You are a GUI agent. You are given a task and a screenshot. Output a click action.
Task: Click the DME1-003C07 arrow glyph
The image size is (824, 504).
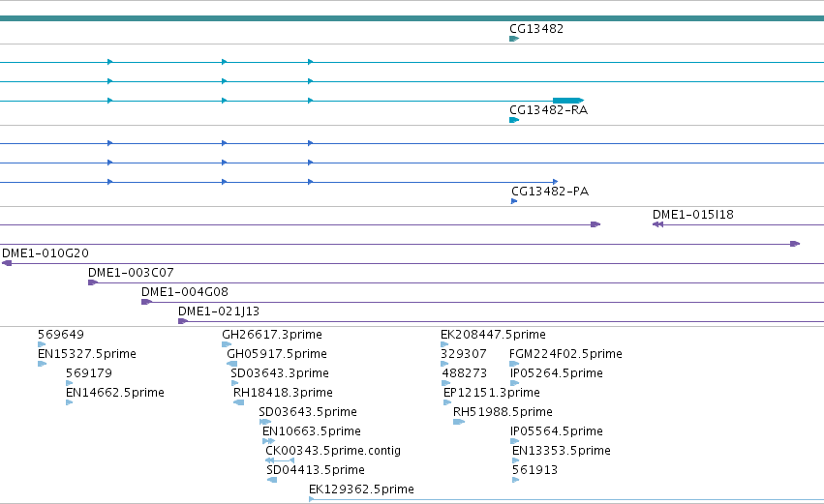pos(93,282)
